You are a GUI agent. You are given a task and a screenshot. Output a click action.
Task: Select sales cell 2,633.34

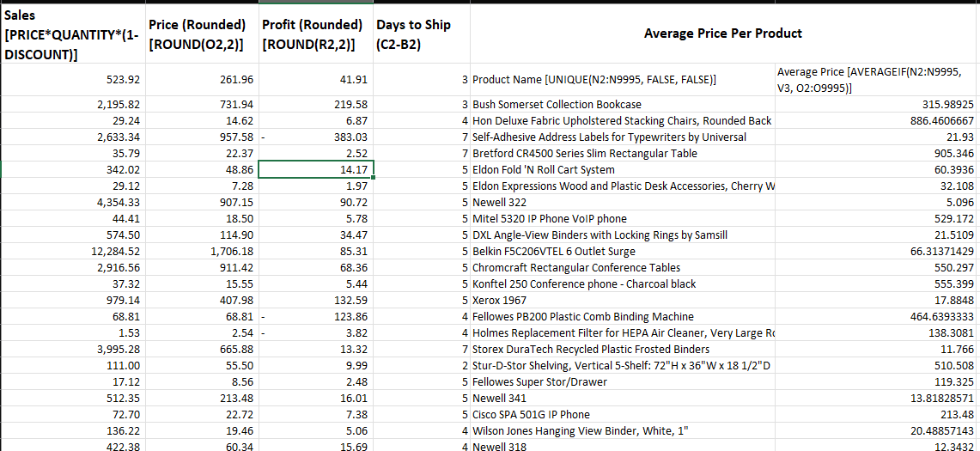pos(72,137)
